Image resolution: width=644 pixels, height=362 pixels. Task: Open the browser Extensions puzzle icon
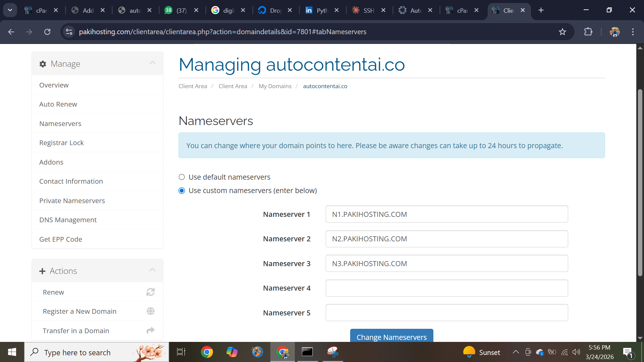click(588, 32)
